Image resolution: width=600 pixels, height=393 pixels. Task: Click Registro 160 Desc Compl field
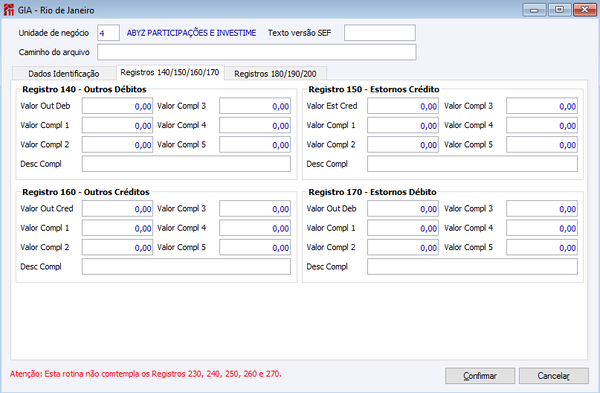pyautogui.click(x=186, y=267)
